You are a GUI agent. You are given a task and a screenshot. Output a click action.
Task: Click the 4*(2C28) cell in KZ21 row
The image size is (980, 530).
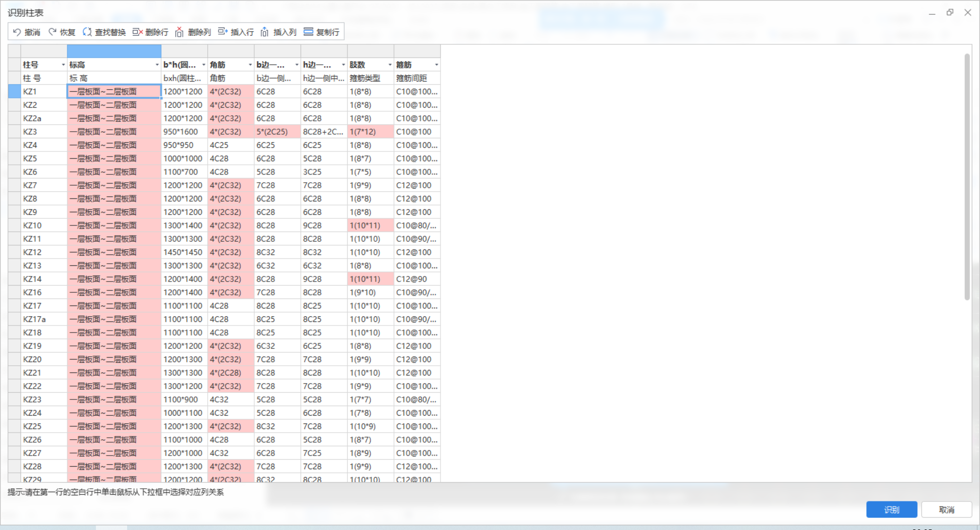(x=231, y=373)
